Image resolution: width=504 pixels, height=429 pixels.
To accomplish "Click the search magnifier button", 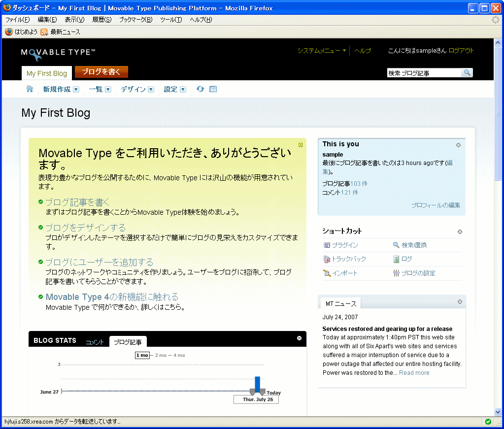I will pyautogui.click(x=467, y=72).
